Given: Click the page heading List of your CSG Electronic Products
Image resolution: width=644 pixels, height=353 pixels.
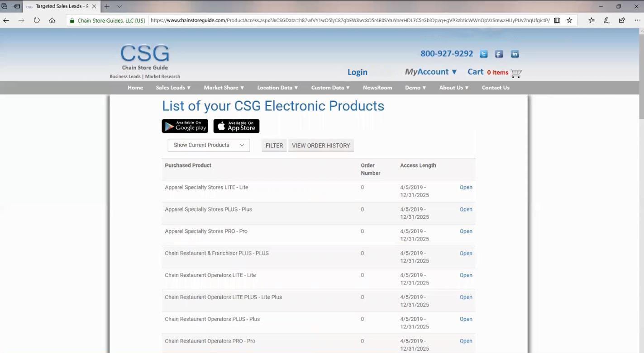Looking at the screenshot, I should click(x=273, y=106).
